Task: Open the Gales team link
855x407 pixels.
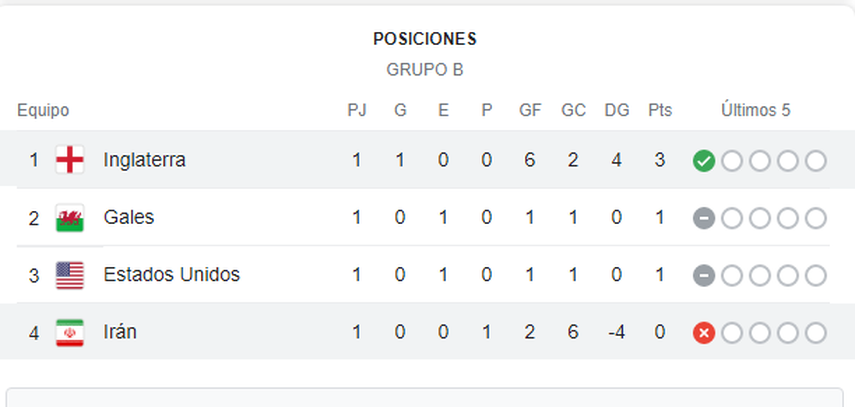Action: (129, 217)
